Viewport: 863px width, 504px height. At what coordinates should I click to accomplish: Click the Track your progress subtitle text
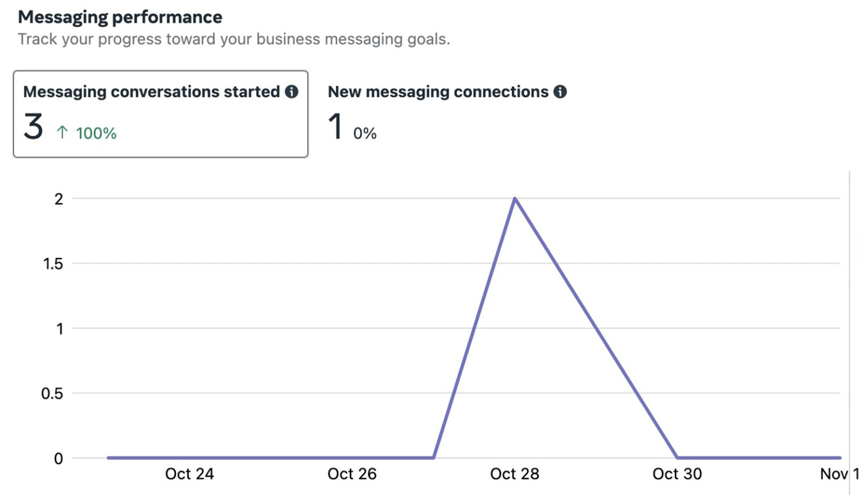(x=234, y=39)
